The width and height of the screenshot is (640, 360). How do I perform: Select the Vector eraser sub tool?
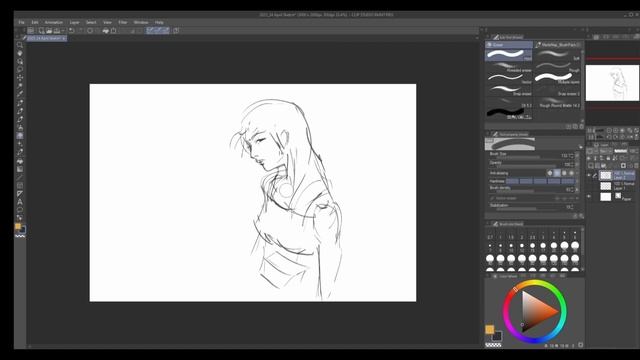pos(509,79)
